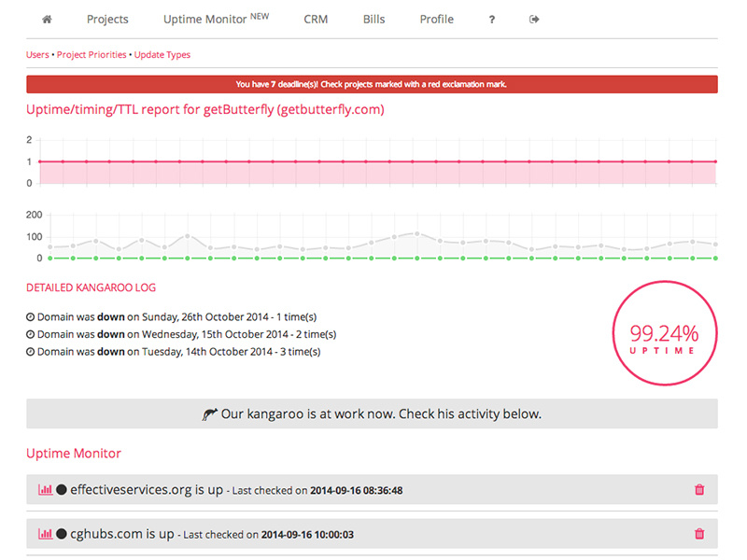Image resolution: width=747 pixels, height=560 pixels.
Task: Open chart report for cghubs.com
Action: (45, 534)
